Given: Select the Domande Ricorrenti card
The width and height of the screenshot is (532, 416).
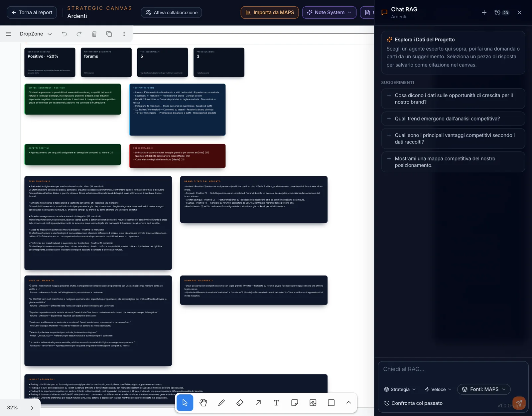Looking at the screenshot, I should tap(254, 290).
